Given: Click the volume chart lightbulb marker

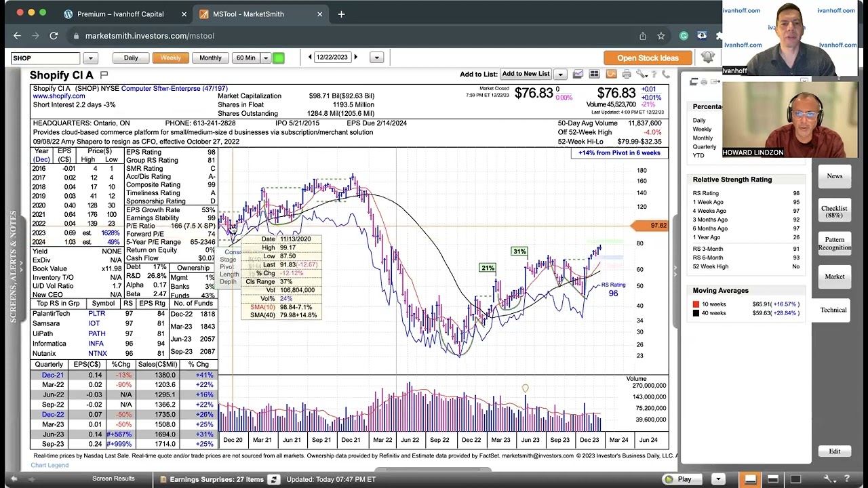Looking at the screenshot, I should (x=525, y=389).
